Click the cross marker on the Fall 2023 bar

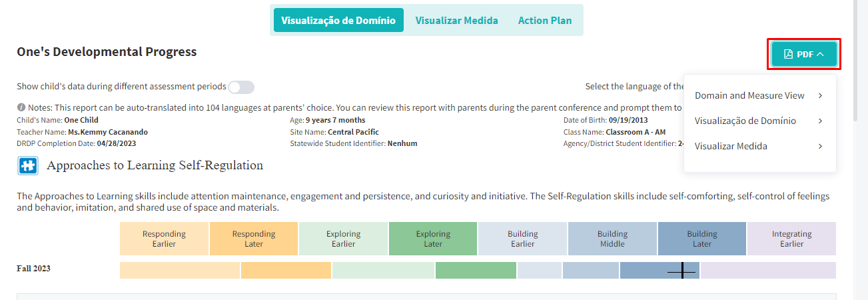[x=681, y=271]
